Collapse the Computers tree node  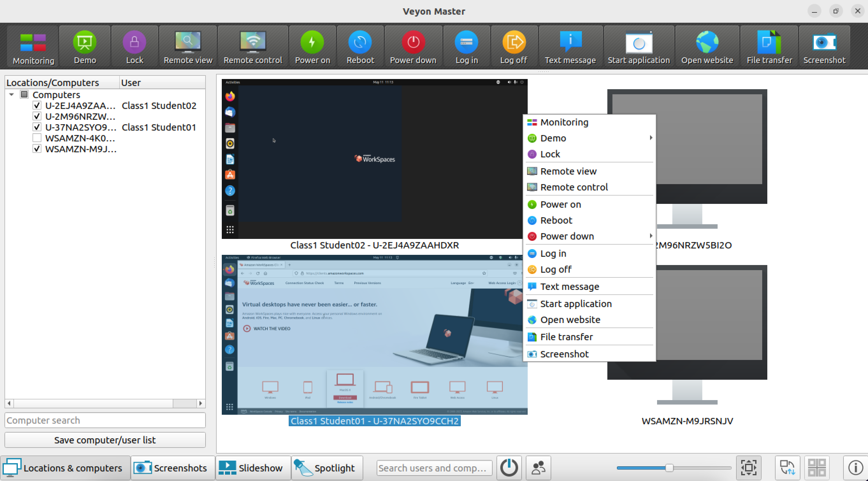point(11,95)
